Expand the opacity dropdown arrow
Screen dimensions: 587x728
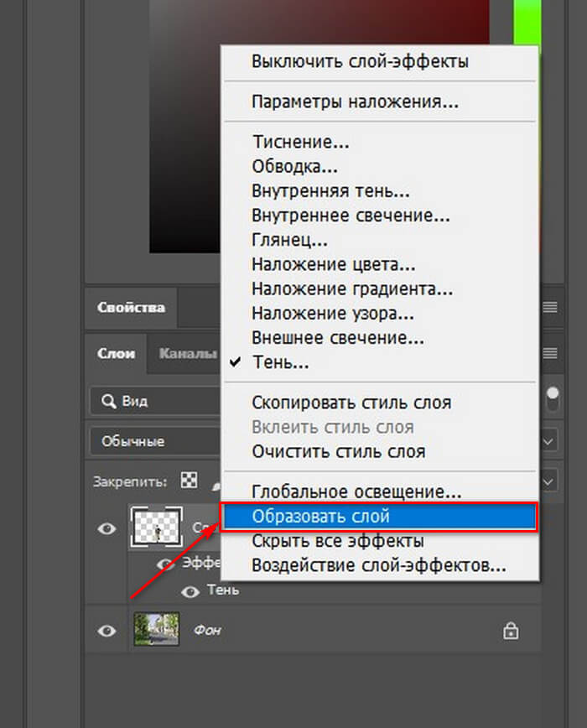click(548, 441)
